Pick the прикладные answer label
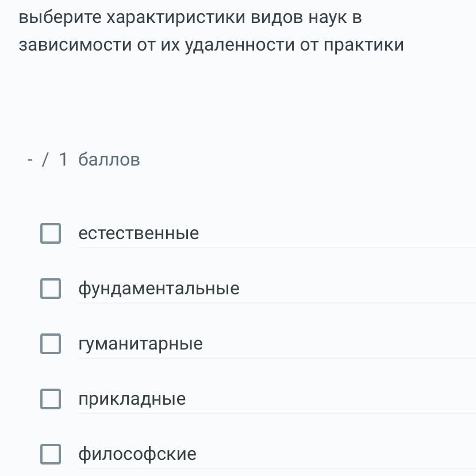This screenshot has height=476, width=476. pos(132,399)
